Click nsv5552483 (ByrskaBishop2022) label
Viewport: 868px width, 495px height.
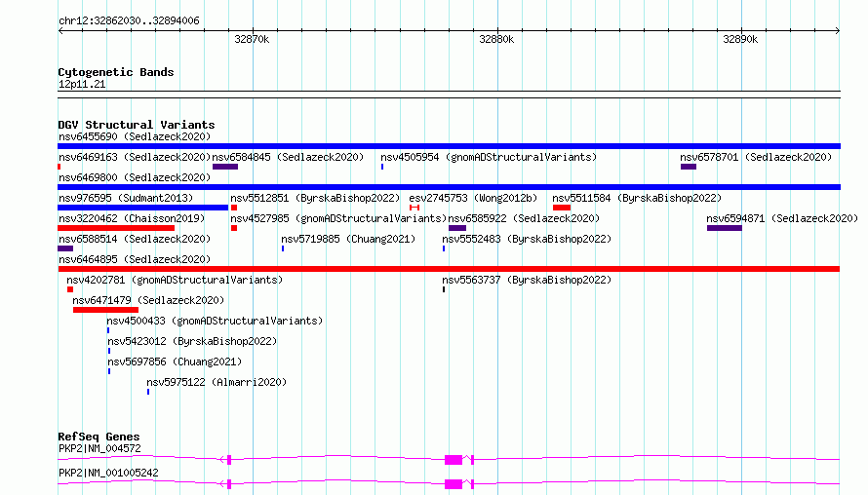click(527, 239)
